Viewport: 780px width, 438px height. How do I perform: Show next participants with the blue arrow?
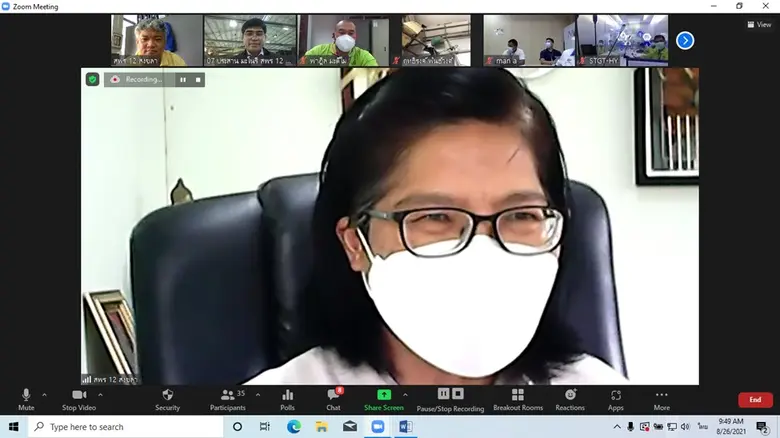685,40
